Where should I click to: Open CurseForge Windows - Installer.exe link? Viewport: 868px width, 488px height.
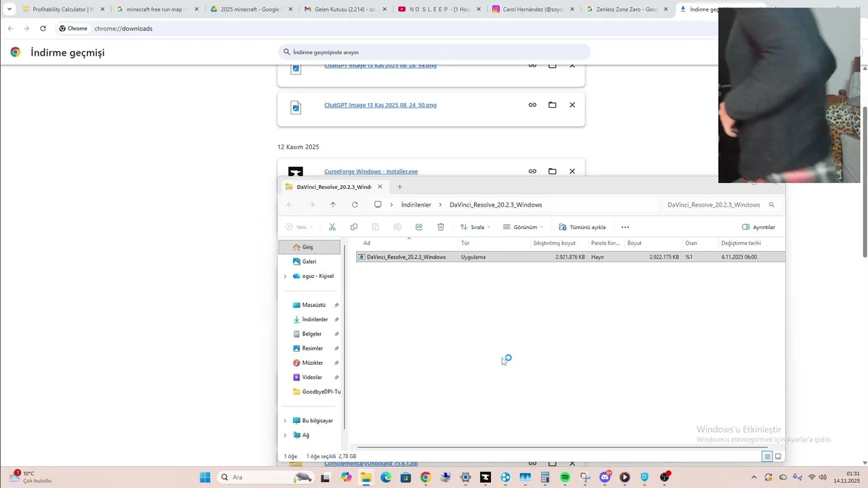[371, 171]
